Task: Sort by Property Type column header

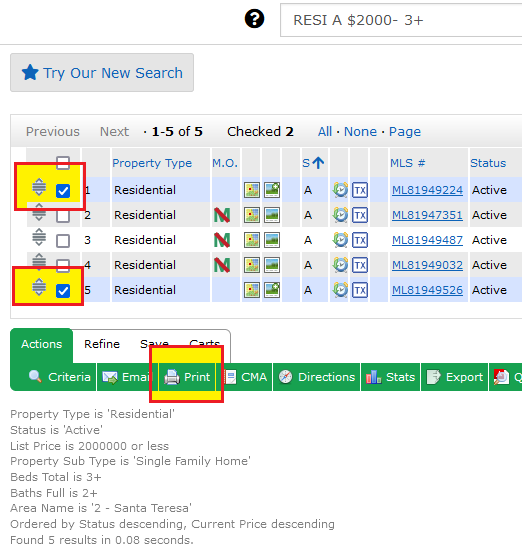Action: tap(152, 163)
